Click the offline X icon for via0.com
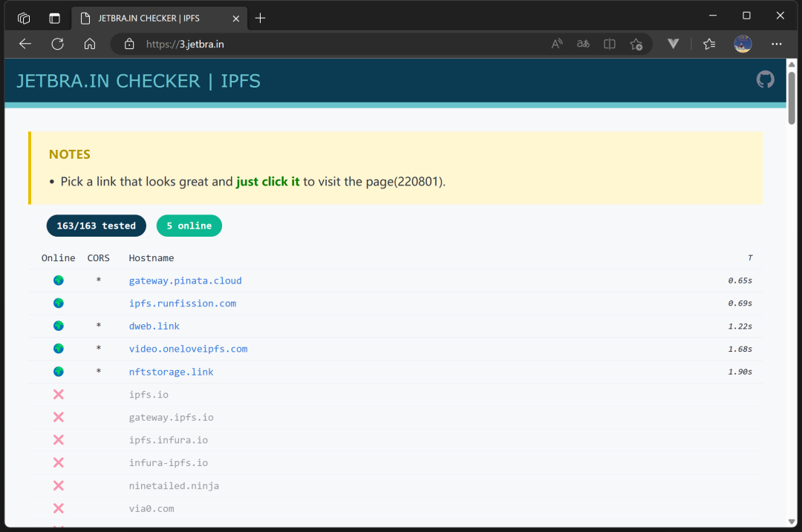This screenshot has width=802, height=532. [x=59, y=508]
